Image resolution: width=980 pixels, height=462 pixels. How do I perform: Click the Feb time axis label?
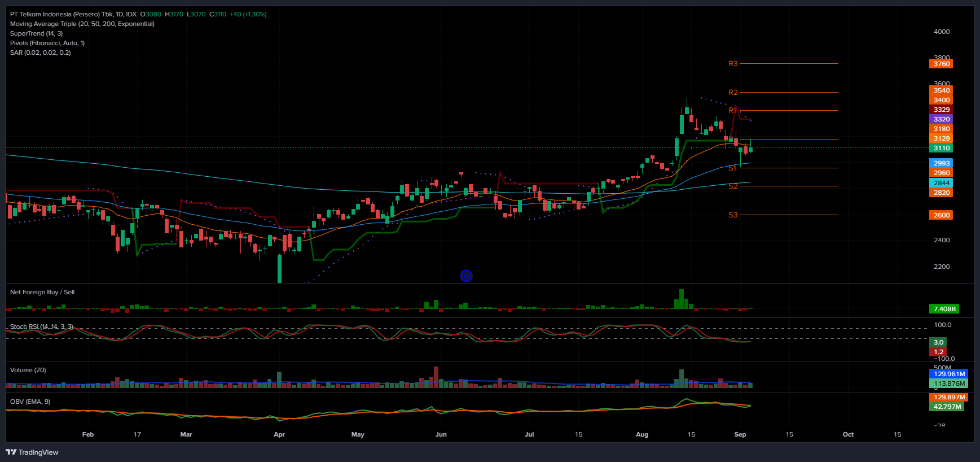[88, 434]
